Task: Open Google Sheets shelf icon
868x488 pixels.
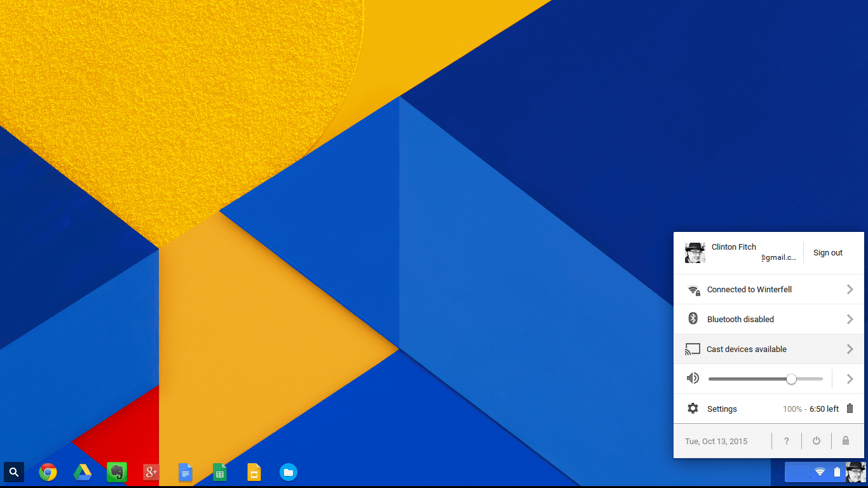Action: (220, 472)
